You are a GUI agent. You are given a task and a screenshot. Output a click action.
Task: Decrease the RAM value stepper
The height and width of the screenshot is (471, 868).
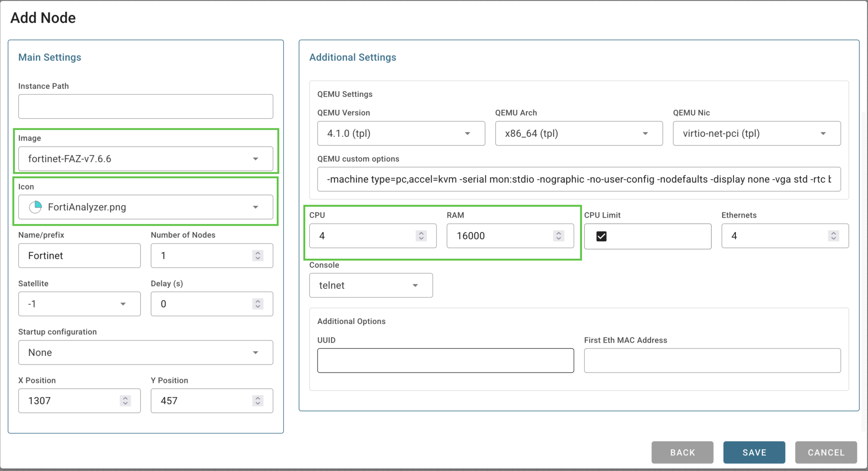[558, 239]
